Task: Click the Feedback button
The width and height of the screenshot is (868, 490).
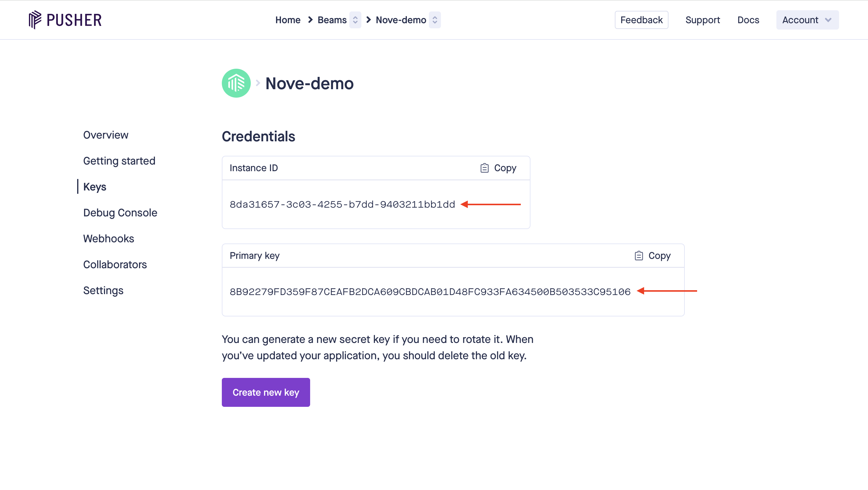Action: click(x=641, y=20)
